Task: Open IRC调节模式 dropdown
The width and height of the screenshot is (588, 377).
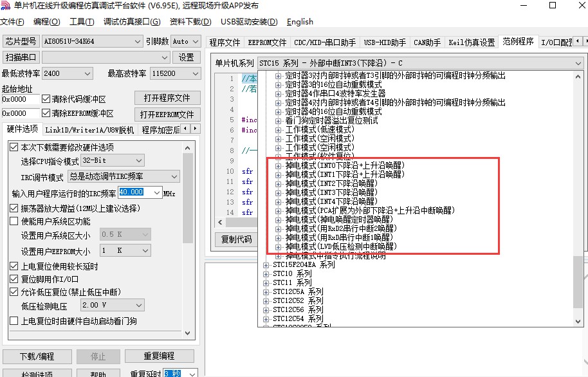Action: pyautogui.click(x=124, y=176)
